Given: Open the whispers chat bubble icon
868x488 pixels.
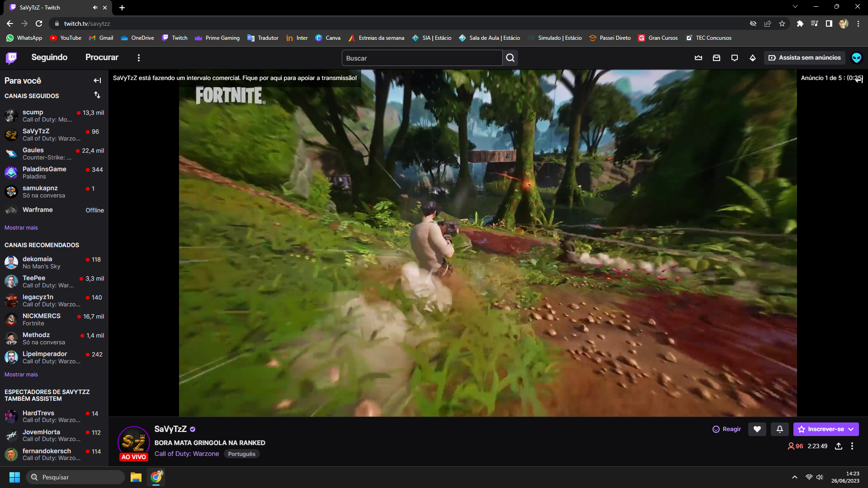Looking at the screenshot, I should 735,58.
